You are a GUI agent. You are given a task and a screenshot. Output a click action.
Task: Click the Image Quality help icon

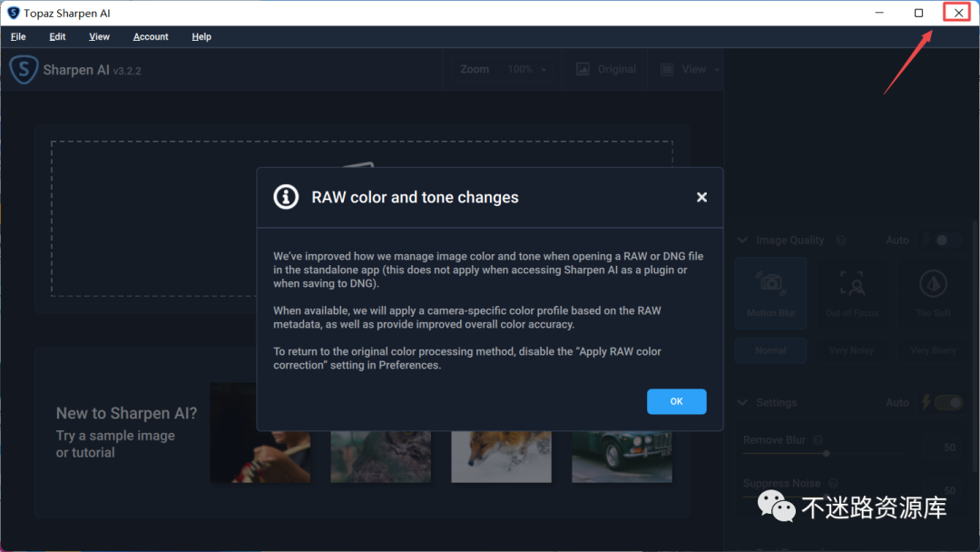tap(841, 240)
